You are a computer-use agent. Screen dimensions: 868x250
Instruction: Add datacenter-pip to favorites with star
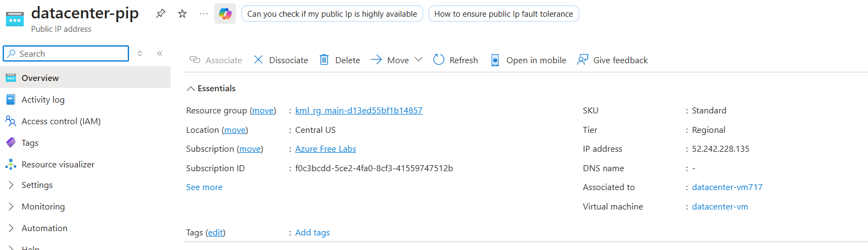pos(182,13)
